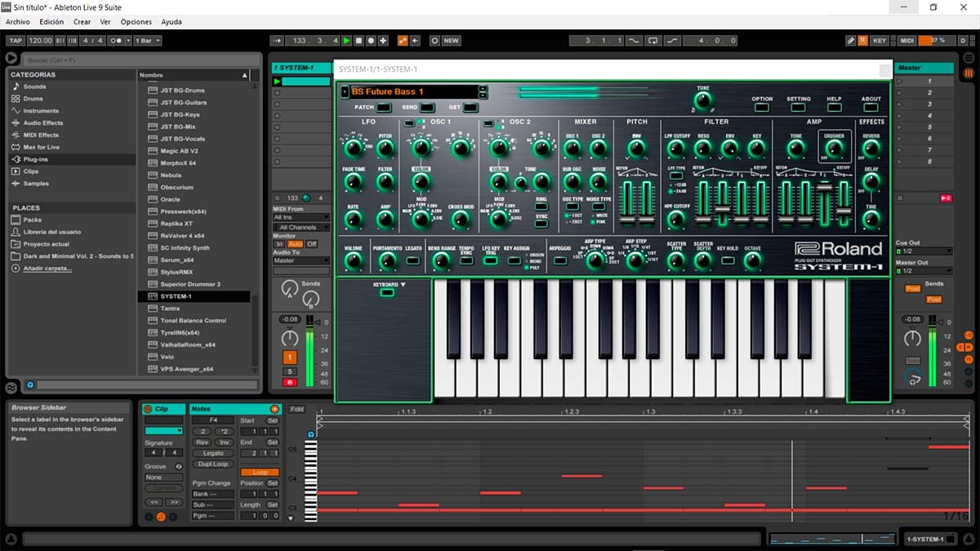
Task: Click the TAP tempo button
Action: (x=16, y=40)
